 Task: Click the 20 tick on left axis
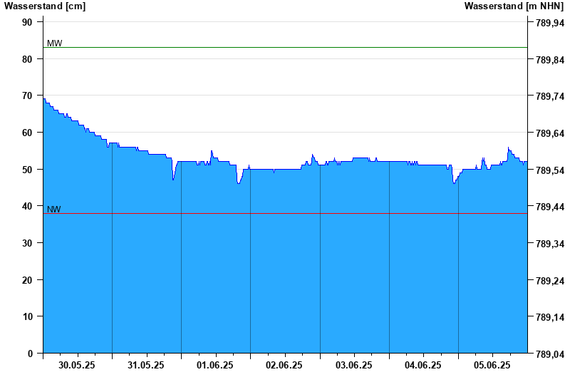point(27,280)
